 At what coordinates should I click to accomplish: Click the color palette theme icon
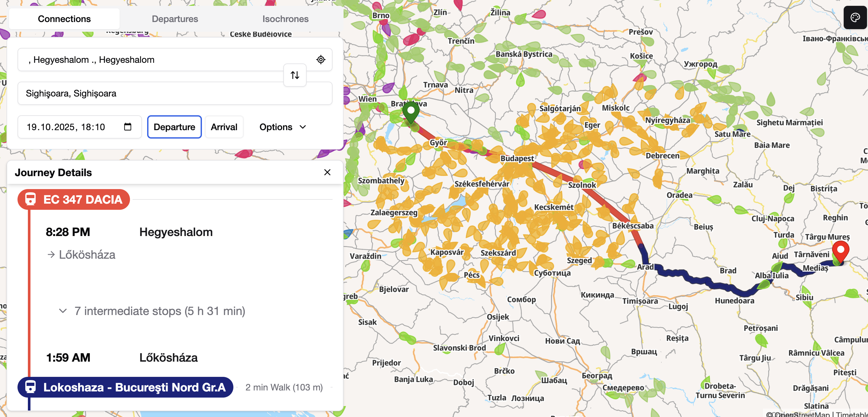click(x=855, y=17)
